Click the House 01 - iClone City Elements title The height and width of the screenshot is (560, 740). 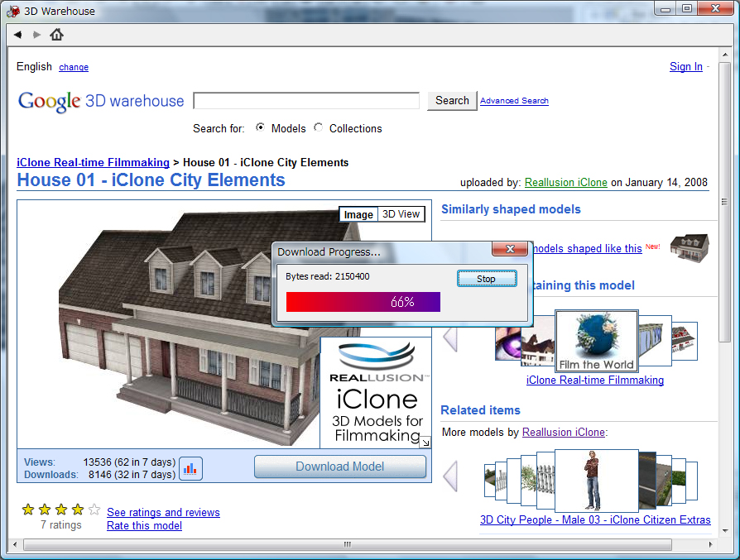click(x=151, y=180)
